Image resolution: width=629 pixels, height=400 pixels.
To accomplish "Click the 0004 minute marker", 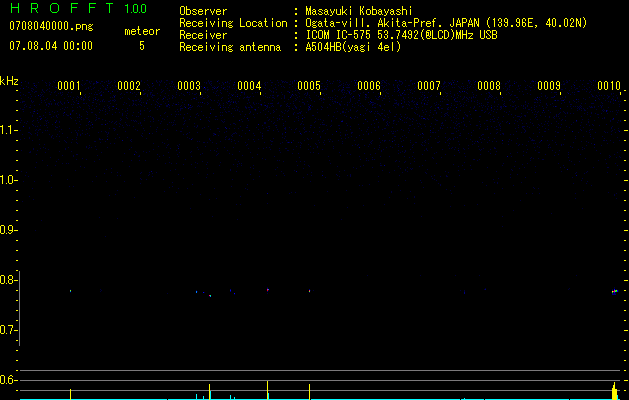I will [249, 86].
